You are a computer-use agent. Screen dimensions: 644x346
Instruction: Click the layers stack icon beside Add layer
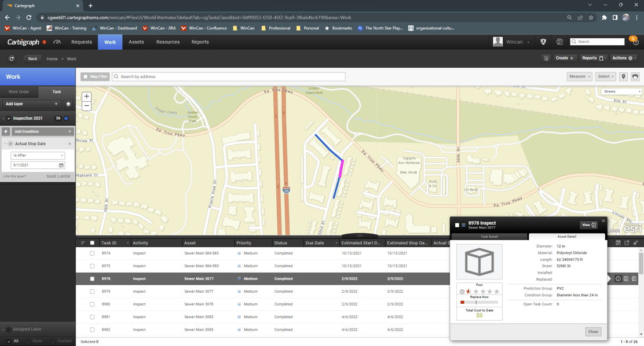pyautogui.click(x=68, y=104)
